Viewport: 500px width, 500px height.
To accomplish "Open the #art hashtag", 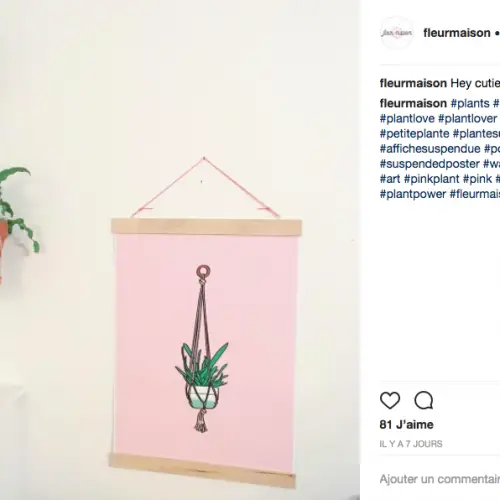I will tap(390, 179).
